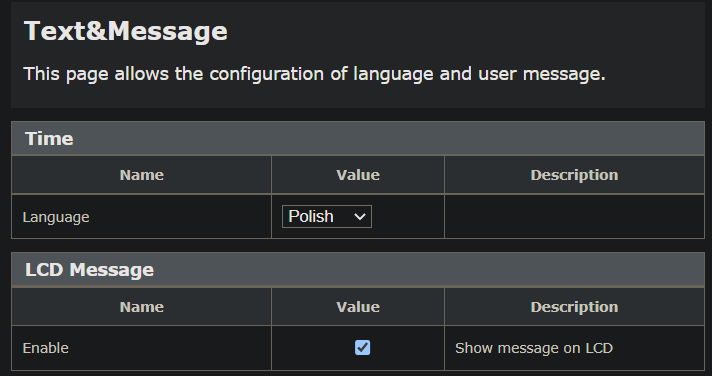This screenshot has height=376, width=712.
Task: Click 'Name' column header in LCD Message table
Action: point(142,307)
